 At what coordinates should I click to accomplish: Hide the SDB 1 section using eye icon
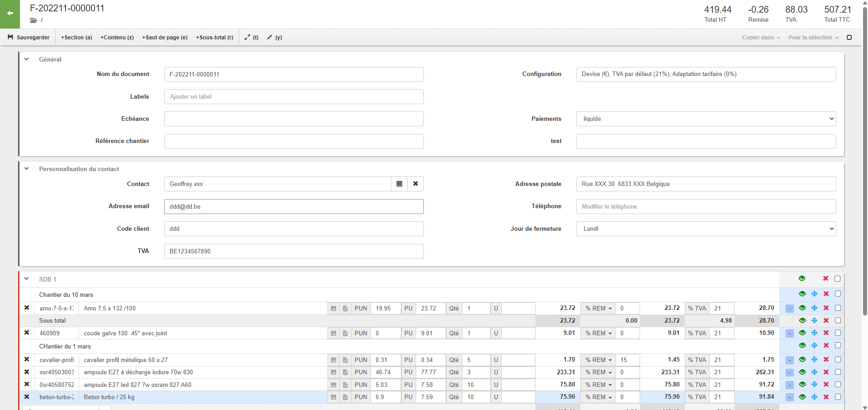[x=802, y=279]
